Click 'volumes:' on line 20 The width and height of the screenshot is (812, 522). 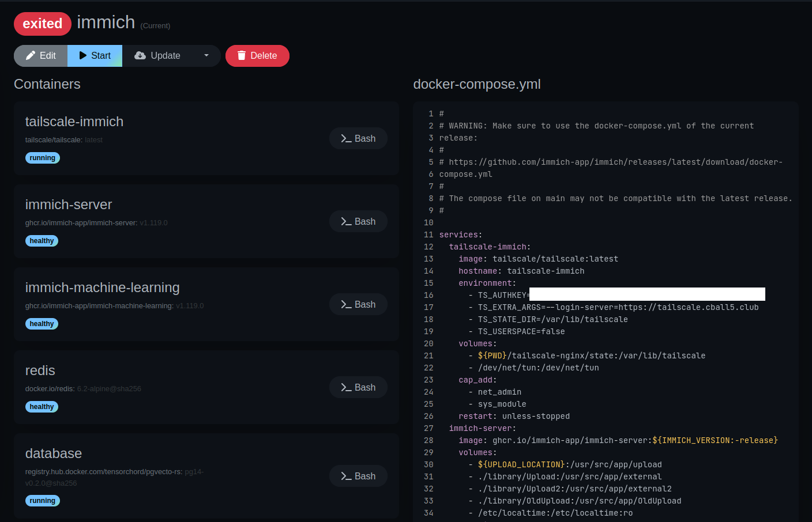(478, 344)
